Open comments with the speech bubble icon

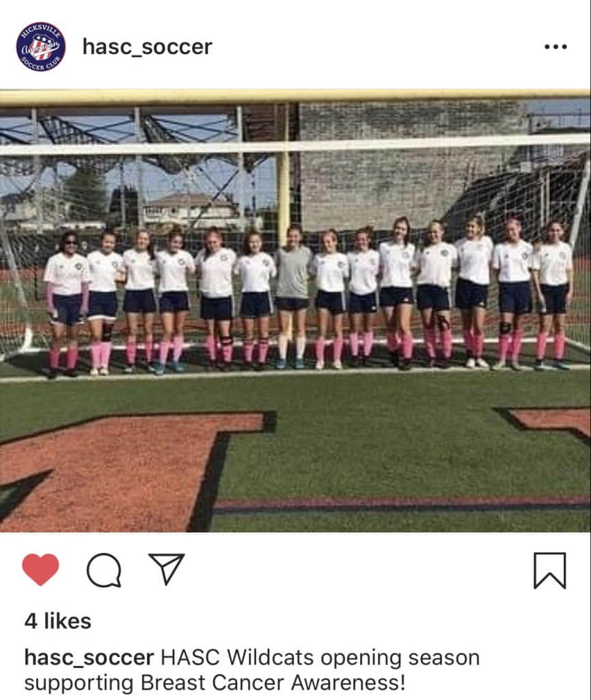click(x=104, y=570)
